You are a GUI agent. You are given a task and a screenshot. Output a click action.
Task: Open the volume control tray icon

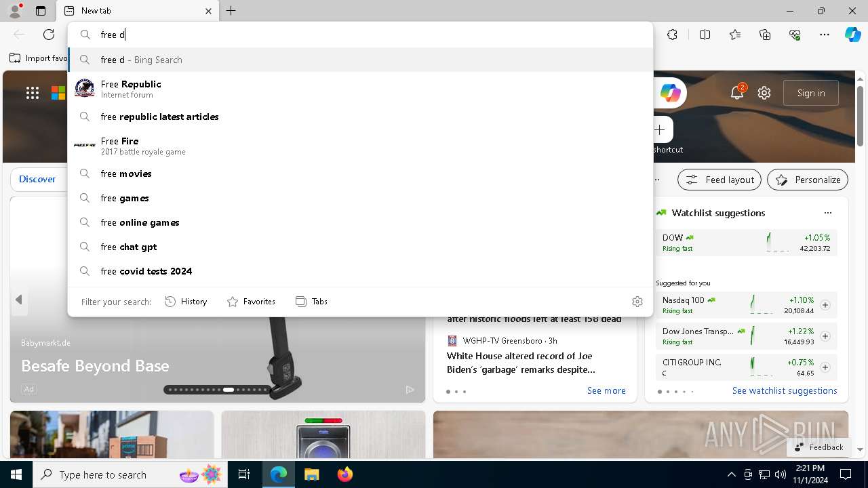[781, 474]
